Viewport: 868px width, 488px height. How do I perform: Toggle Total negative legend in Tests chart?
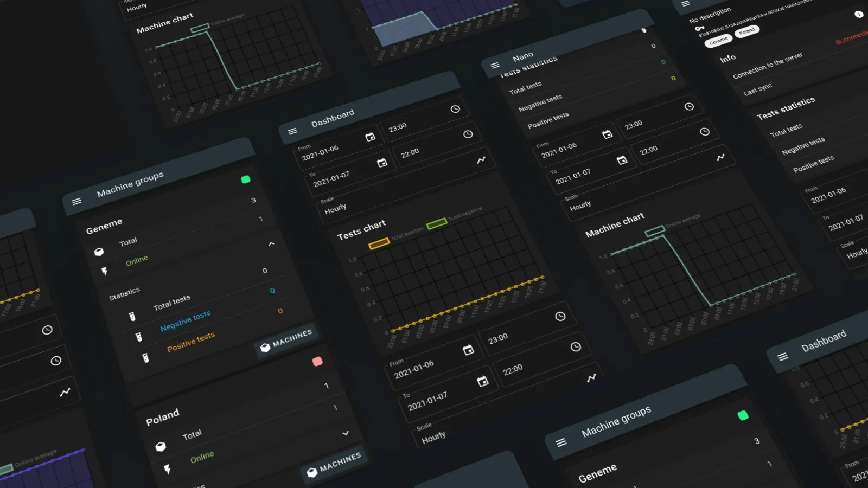coord(437,223)
